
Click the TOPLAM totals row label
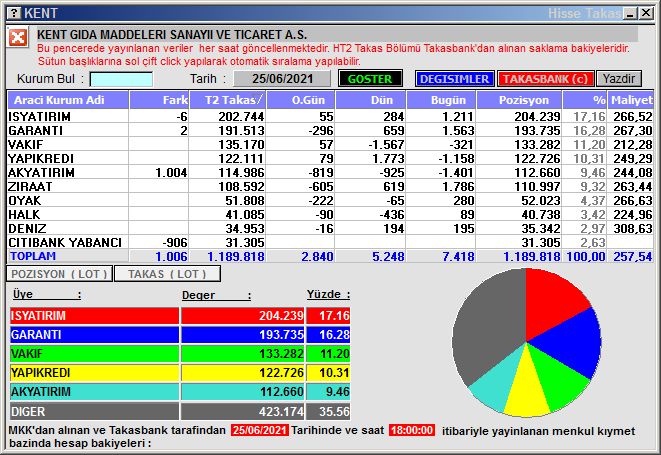click(x=33, y=256)
